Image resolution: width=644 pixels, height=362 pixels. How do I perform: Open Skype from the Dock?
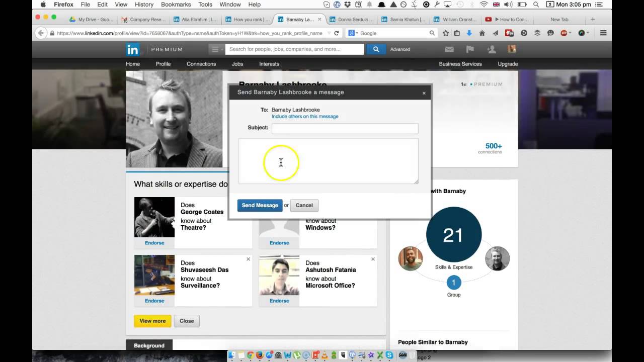point(389,355)
